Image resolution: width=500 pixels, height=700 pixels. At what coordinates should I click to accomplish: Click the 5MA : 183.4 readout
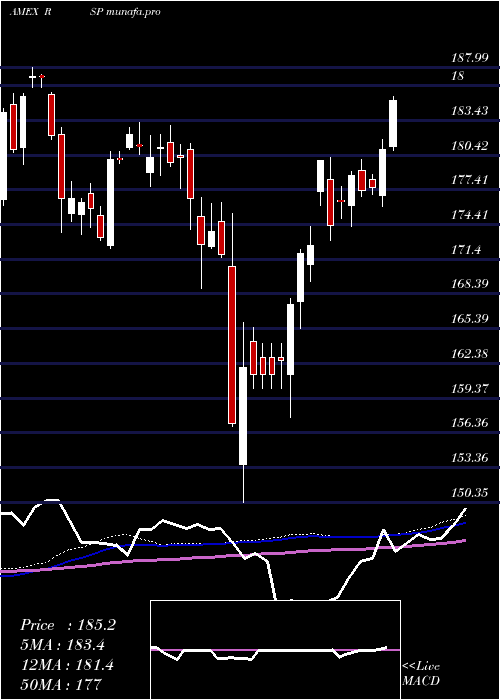pos(65,645)
